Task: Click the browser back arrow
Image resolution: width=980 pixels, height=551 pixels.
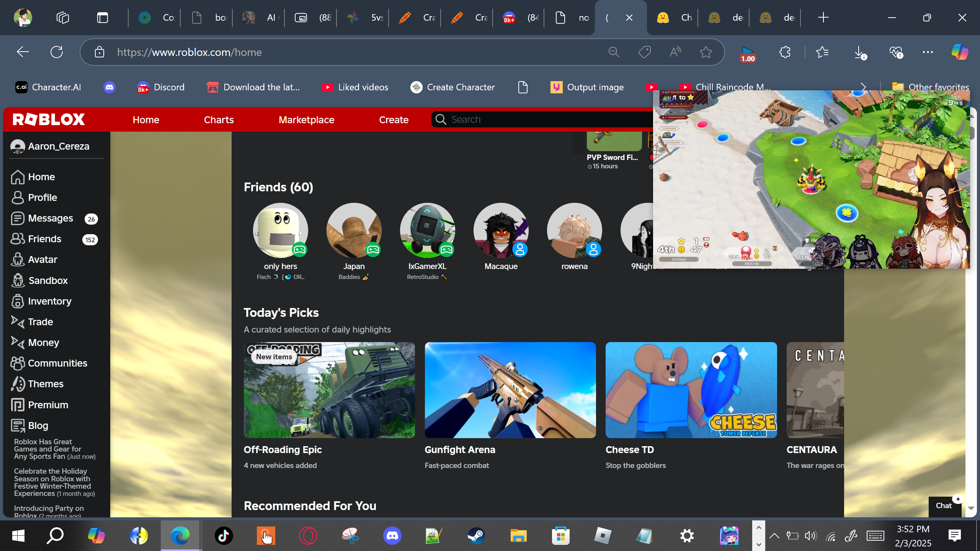Action: pyautogui.click(x=23, y=52)
